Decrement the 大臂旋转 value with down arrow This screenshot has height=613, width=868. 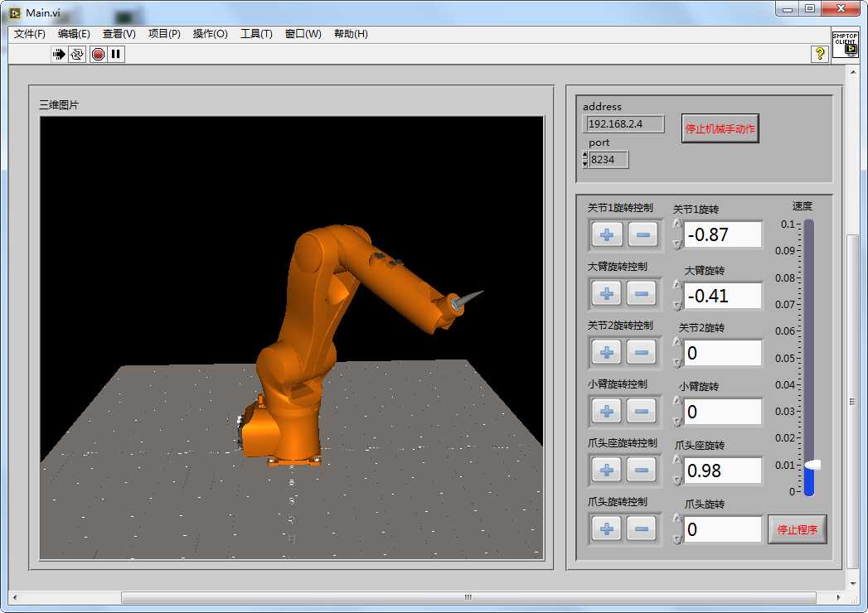(677, 305)
